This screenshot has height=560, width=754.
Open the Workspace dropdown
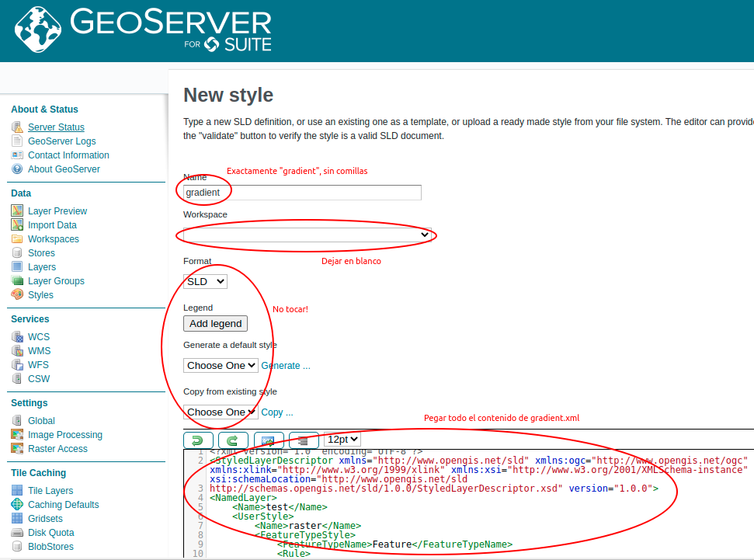[x=308, y=235]
